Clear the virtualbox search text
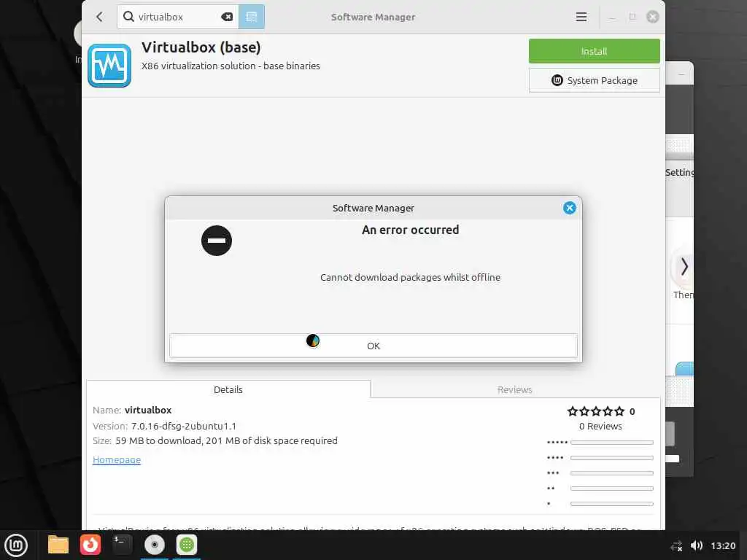This screenshot has width=747, height=560. click(228, 17)
